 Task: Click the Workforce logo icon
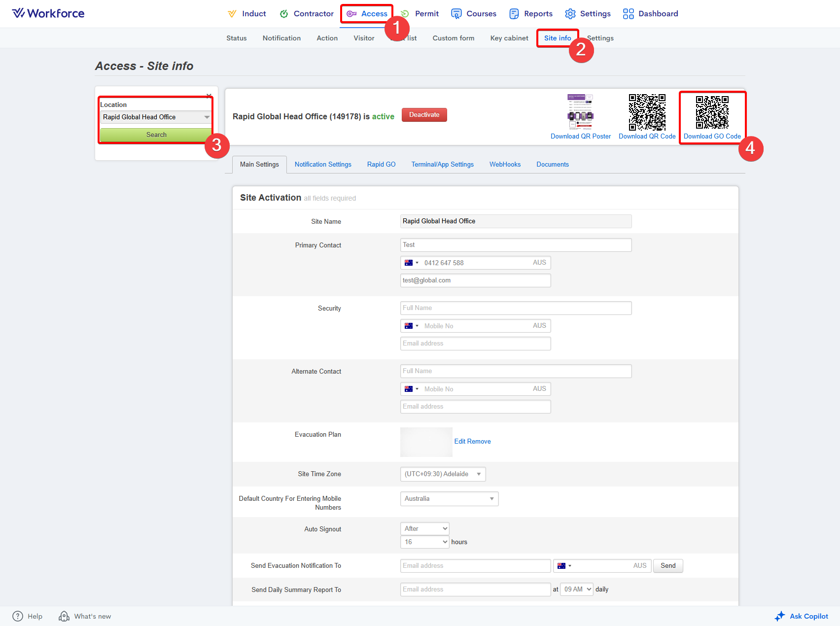click(18, 13)
